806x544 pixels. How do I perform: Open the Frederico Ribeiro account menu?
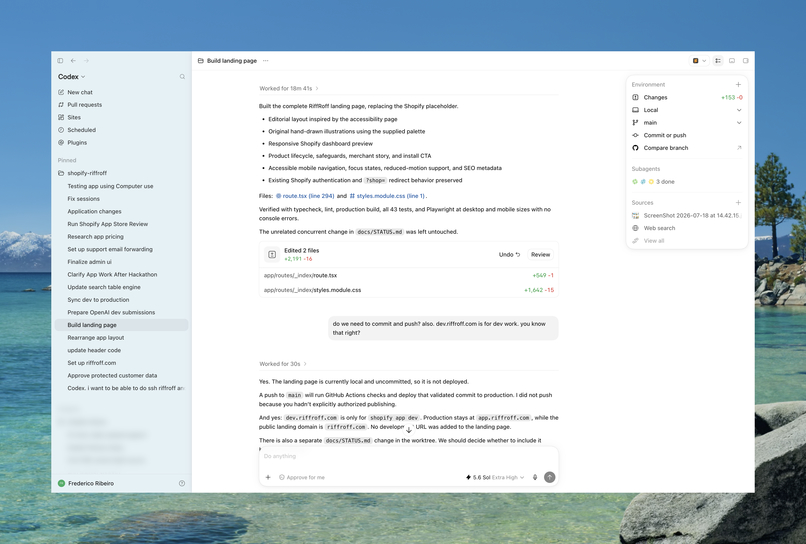[x=86, y=483]
